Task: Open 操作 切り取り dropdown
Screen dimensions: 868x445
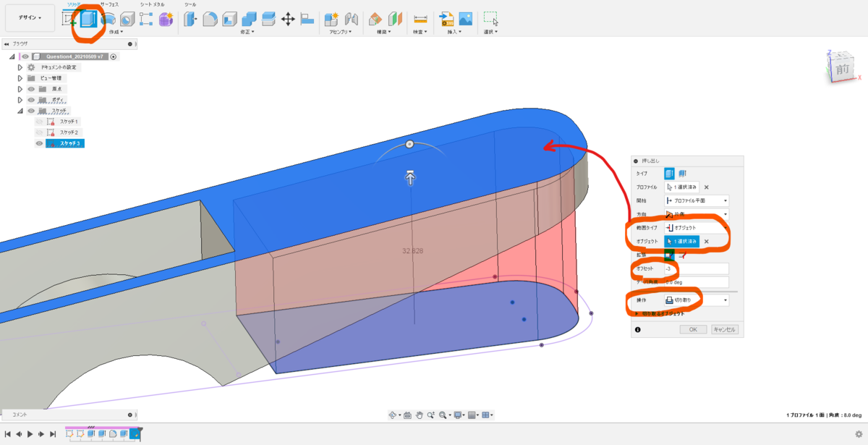Action: 697,300
